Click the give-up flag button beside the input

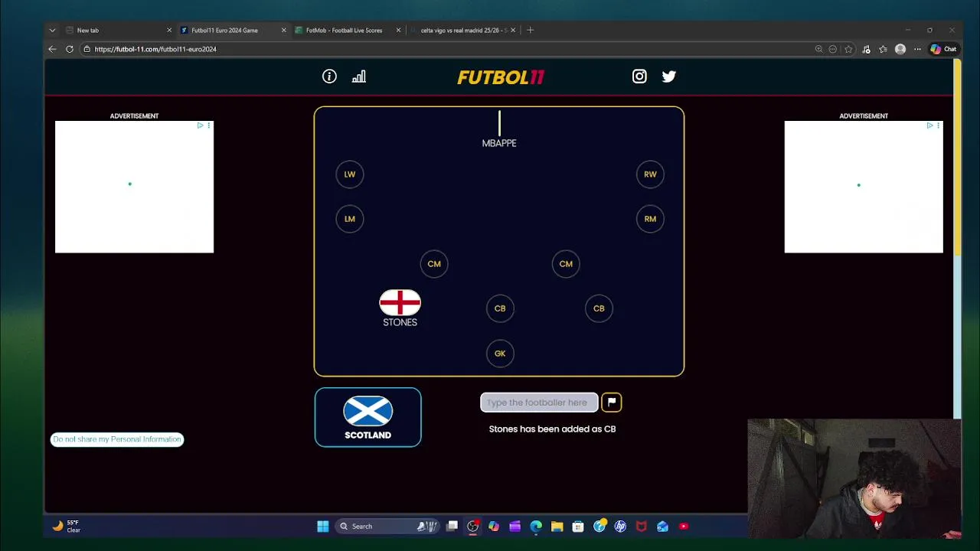click(612, 403)
